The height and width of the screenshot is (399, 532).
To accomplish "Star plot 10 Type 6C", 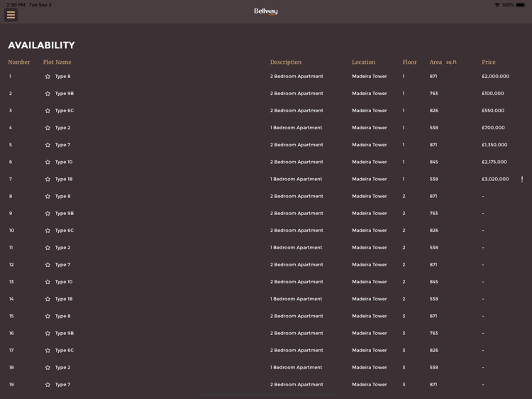I will pyautogui.click(x=48, y=230).
